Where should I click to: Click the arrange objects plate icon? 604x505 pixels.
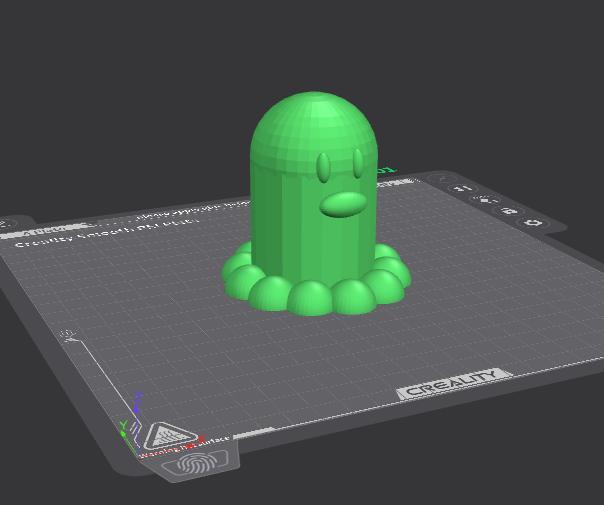(486, 200)
